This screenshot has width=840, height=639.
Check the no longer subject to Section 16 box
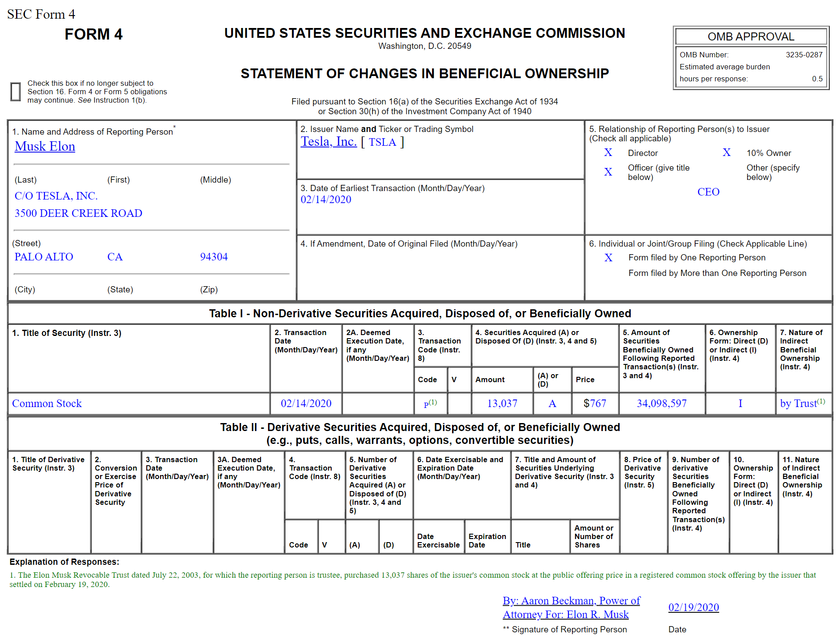coord(16,92)
